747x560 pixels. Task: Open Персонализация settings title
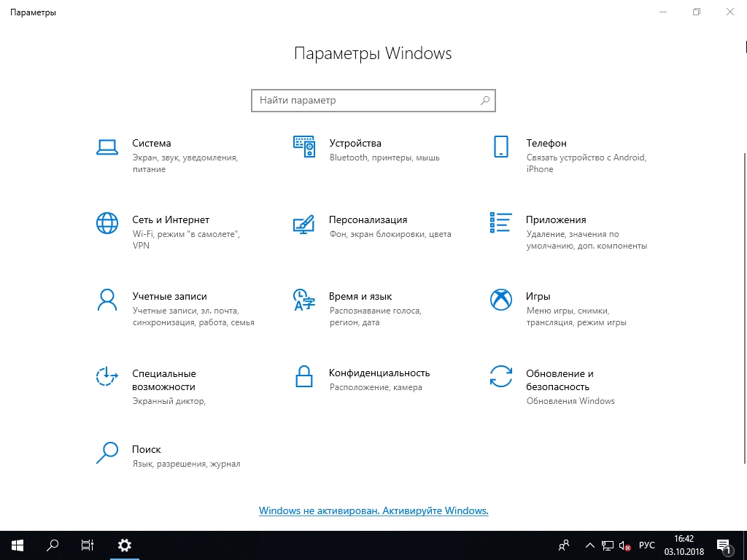[368, 220]
